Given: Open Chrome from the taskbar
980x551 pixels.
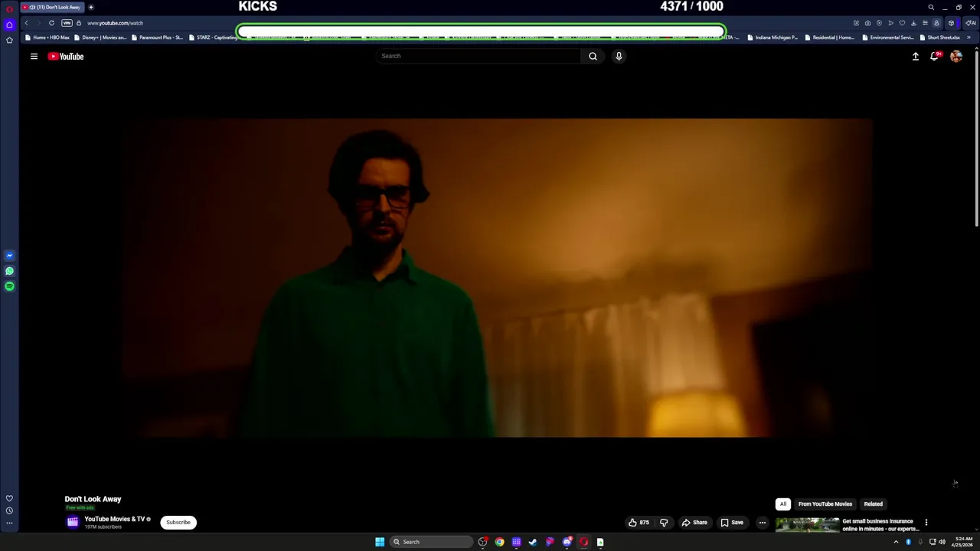Looking at the screenshot, I should tap(499, 542).
